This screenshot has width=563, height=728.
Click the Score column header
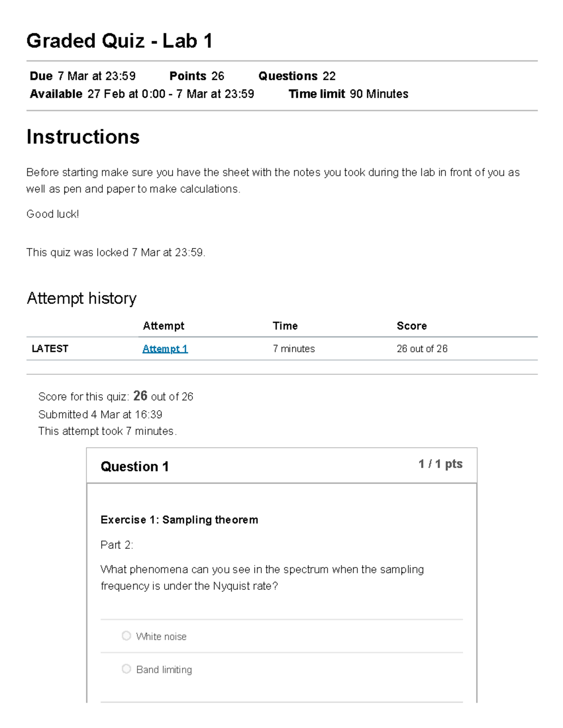411,326
